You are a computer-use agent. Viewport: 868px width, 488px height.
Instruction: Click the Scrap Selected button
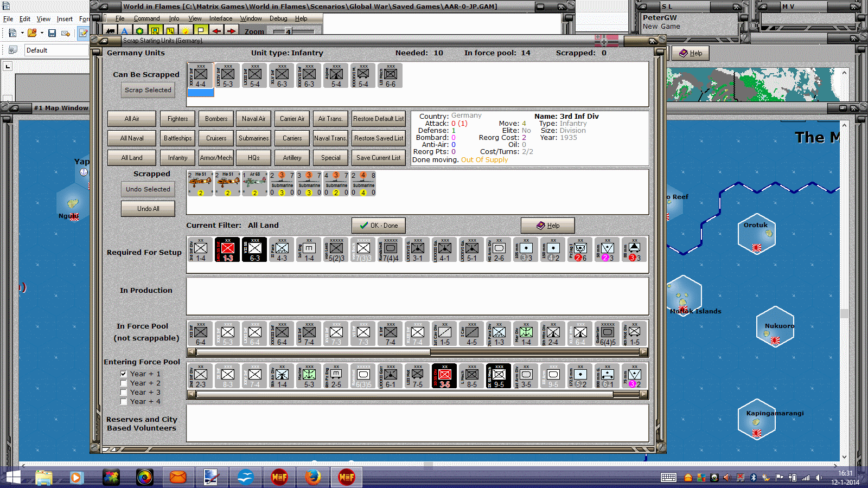pyautogui.click(x=148, y=90)
